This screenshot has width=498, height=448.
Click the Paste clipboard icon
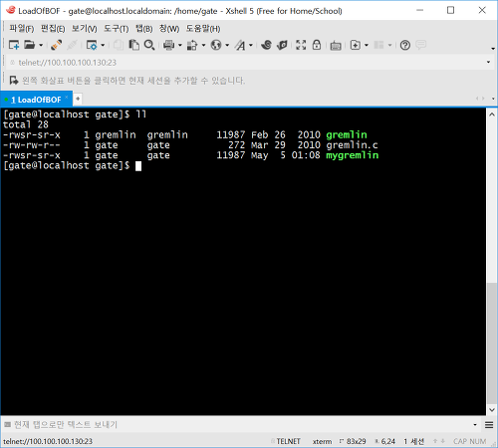133,45
